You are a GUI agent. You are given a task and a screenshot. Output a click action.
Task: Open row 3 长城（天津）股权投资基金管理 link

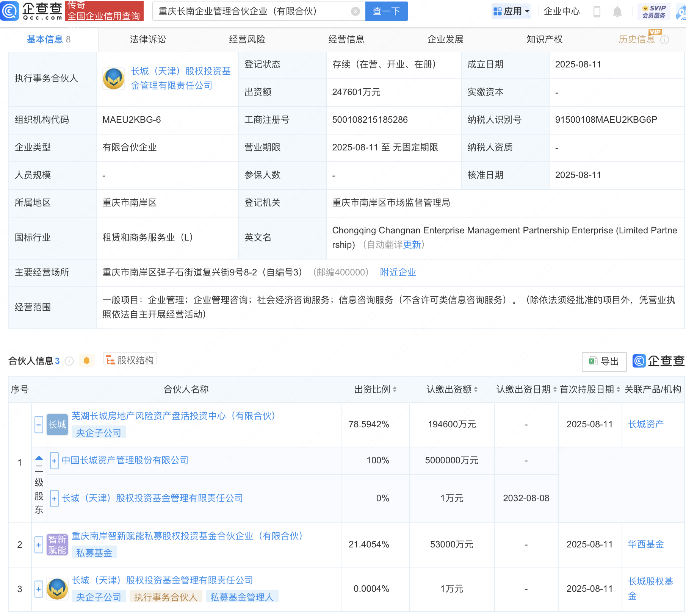pyautogui.click(x=162, y=580)
